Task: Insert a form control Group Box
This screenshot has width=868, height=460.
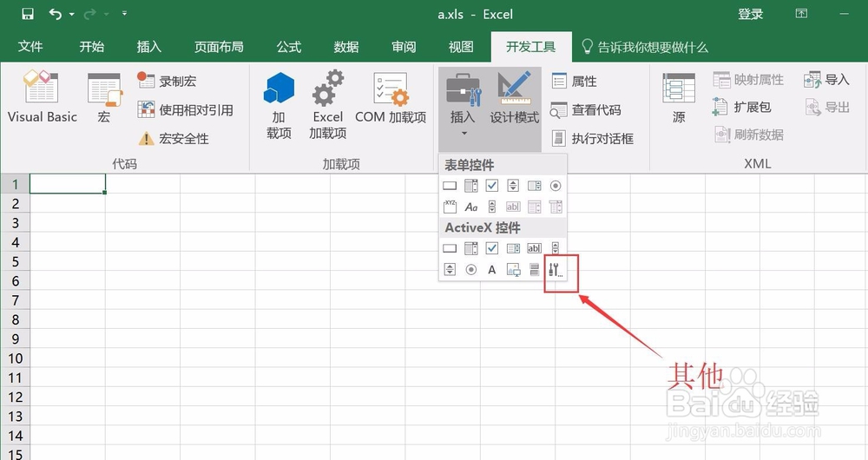Action: (450, 207)
